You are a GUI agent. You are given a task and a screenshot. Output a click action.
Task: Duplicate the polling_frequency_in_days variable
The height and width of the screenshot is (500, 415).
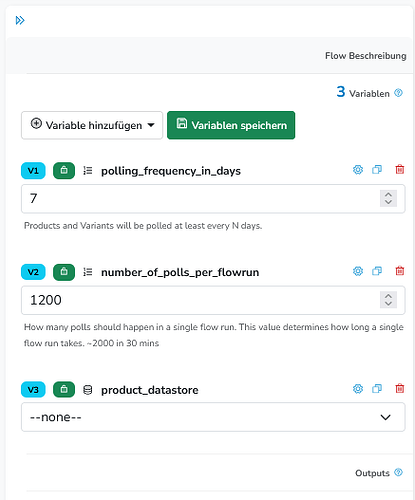tap(377, 170)
